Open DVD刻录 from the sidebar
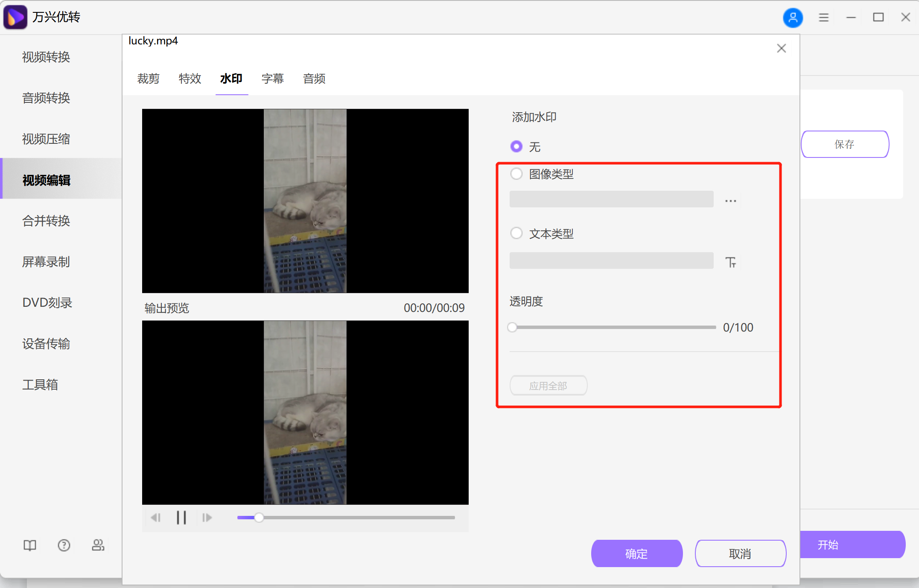The height and width of the screenshot is (588, 919). click(x=47, y=303)
